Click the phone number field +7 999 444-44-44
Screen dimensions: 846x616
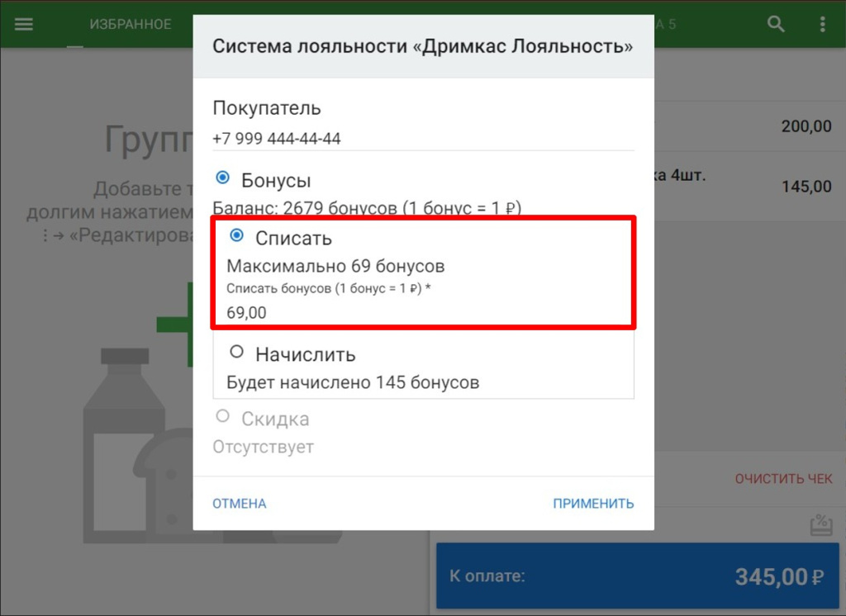tap(424, 139)
